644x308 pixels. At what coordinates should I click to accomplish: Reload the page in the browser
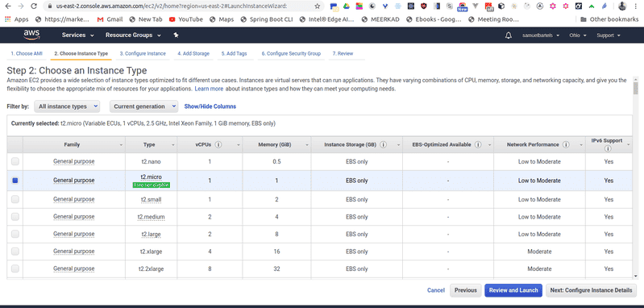34,6
